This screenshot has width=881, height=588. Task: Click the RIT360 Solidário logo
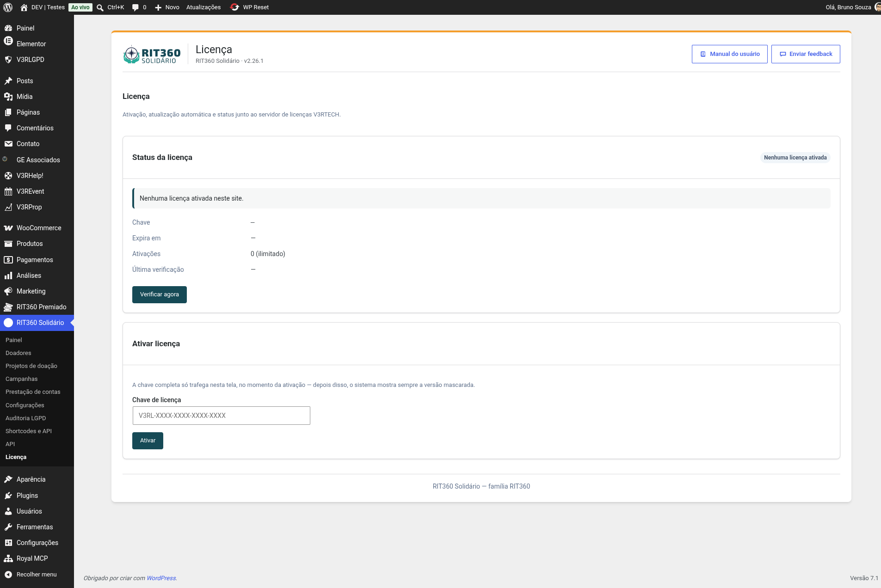pos(152,55)
